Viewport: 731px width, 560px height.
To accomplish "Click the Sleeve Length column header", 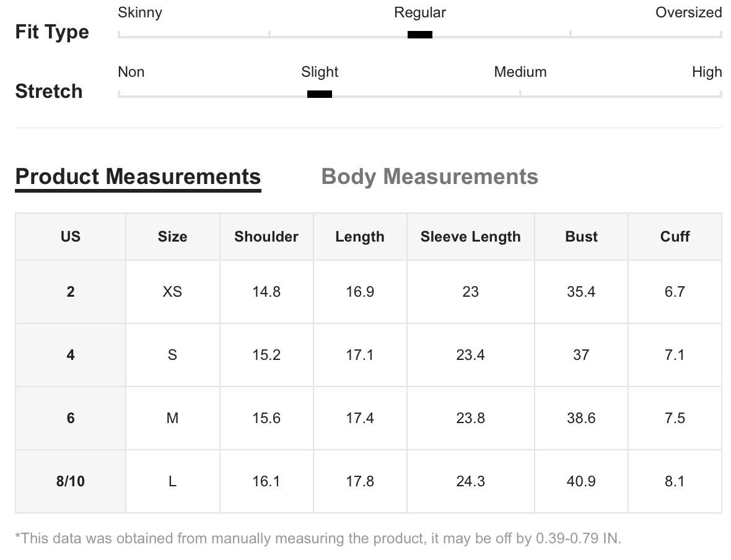I will pyautogui.click(x=470, y=237).
